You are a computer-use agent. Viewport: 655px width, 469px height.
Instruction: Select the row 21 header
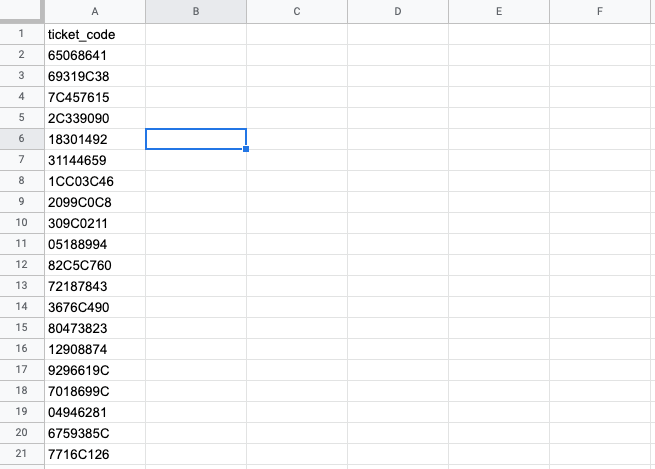pyautogui.click(x=22, y=454)
